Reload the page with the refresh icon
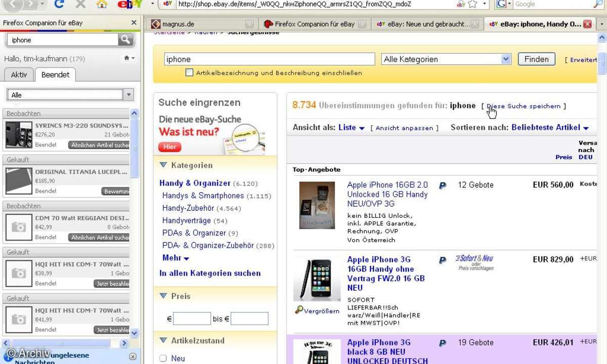Image resolution: width=607 pixels, height=364 pixels. pos(59,4)
